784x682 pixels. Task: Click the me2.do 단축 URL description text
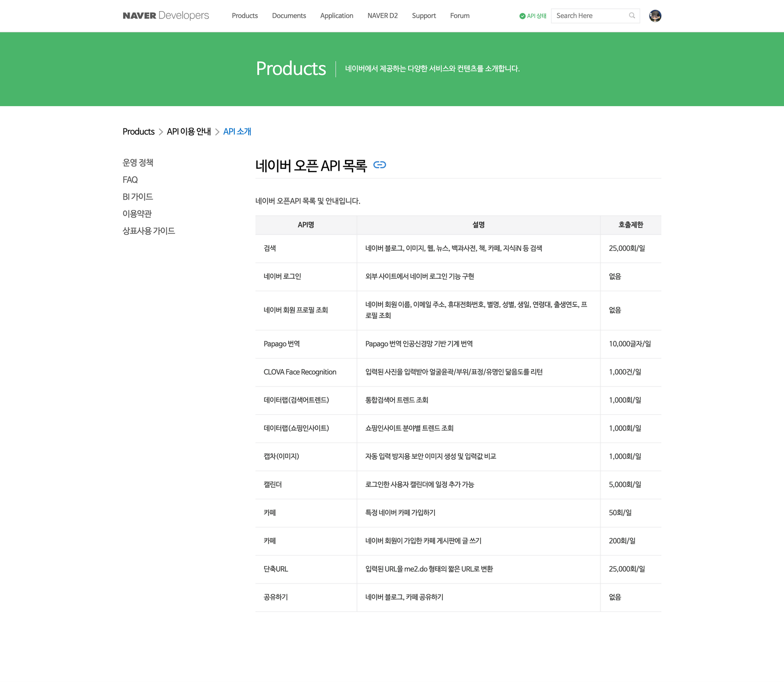tap(429, 569)
